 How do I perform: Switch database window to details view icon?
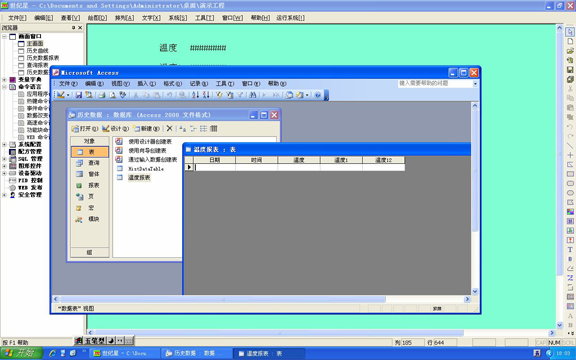tap(214, 128)
